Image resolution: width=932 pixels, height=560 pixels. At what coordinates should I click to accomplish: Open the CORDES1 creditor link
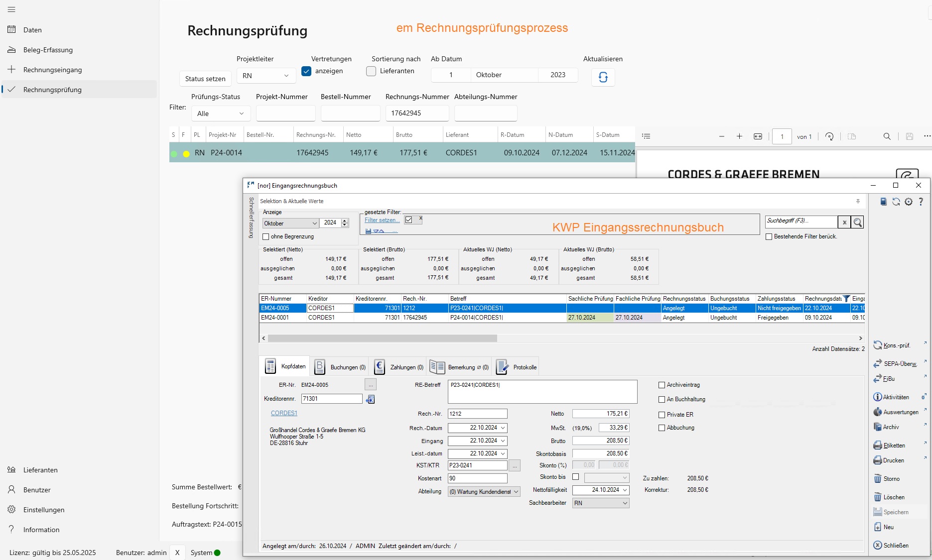pyautogui.click(x=284, y=413)
